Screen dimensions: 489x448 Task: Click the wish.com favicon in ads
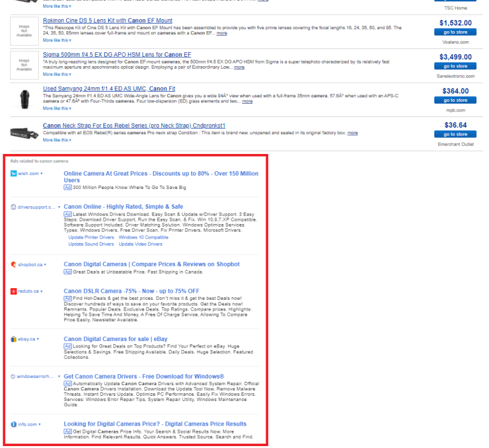pos(13,173)
